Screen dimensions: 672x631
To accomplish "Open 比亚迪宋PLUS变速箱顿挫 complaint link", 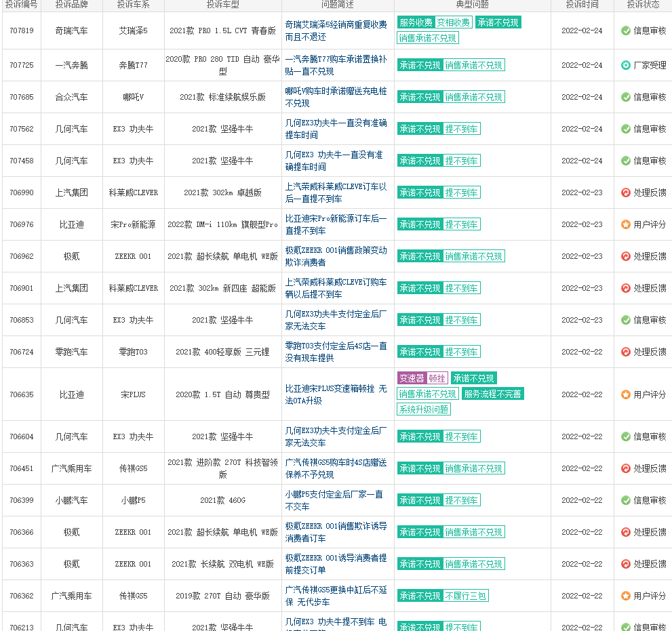I will tap(336, 394).
